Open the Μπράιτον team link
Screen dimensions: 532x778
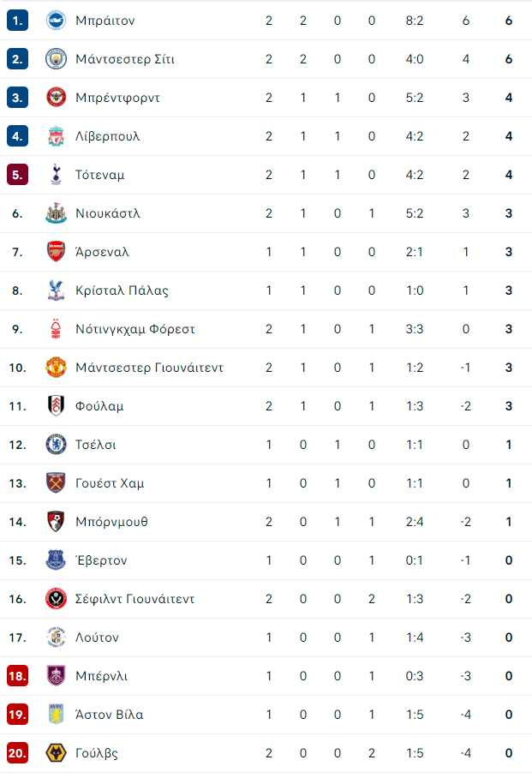tap(105, 21)
